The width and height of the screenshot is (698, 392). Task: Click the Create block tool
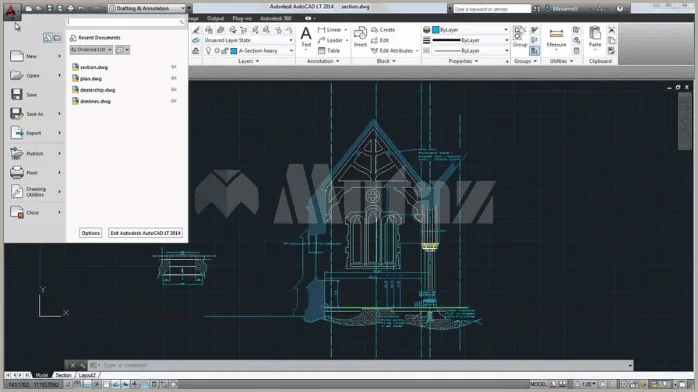point(383,30)
